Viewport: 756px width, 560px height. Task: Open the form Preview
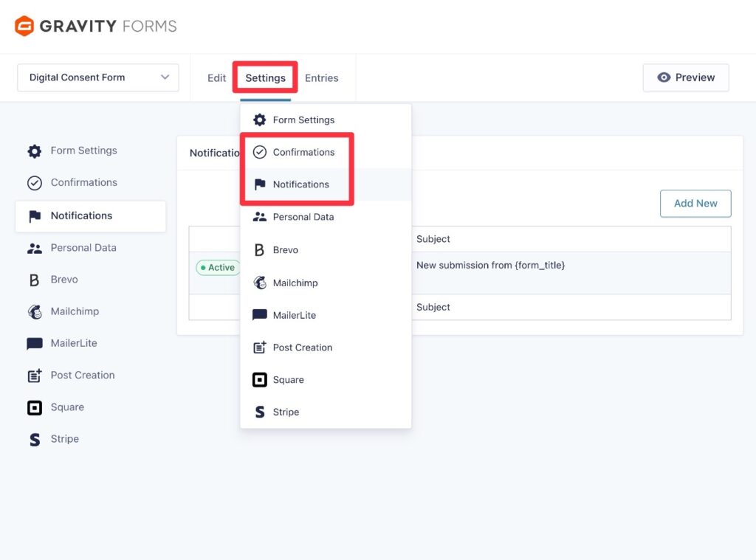[685, 77]
